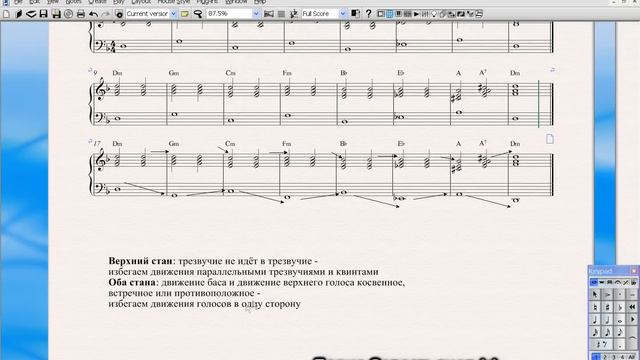Click the Save As icon with yellow disk
This screenshot has width=640, height=360.
56,14
